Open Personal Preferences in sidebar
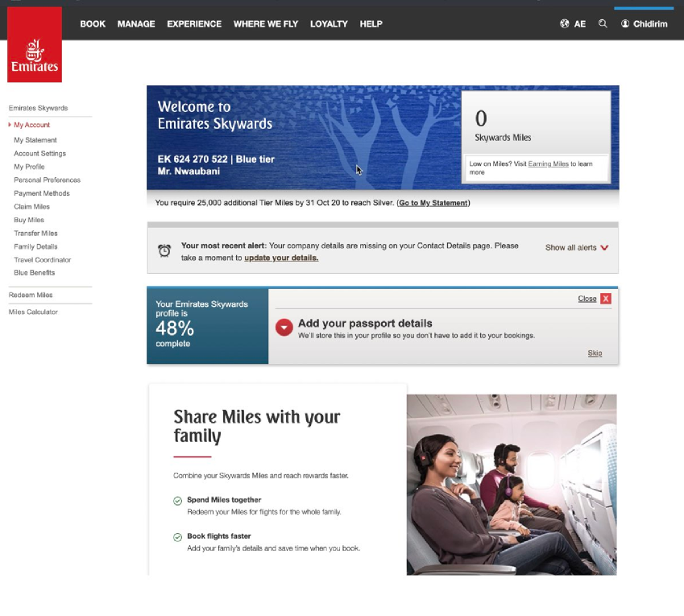The image size is (684, 616). [x=47, y=180]
